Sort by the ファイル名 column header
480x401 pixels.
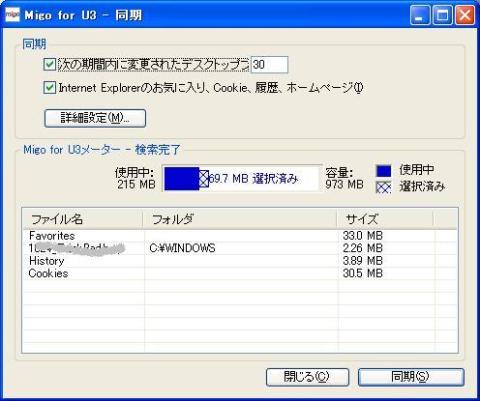coord(82,219)
